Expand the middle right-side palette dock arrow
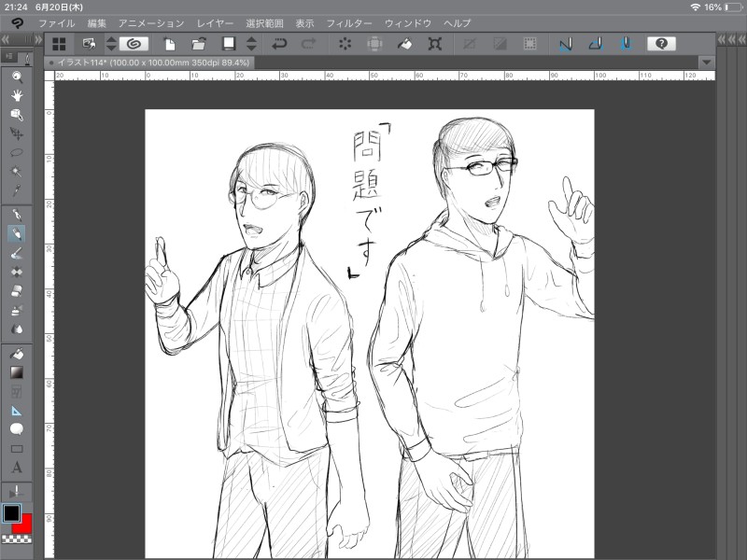This screenshot has height=560, width=747. tap(731, 39)
